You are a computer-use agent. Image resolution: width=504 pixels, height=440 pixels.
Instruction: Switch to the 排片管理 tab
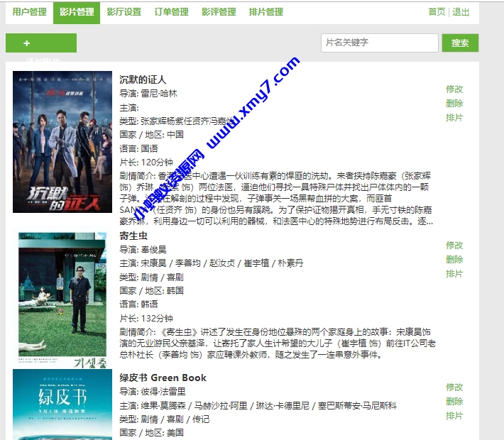265,12
